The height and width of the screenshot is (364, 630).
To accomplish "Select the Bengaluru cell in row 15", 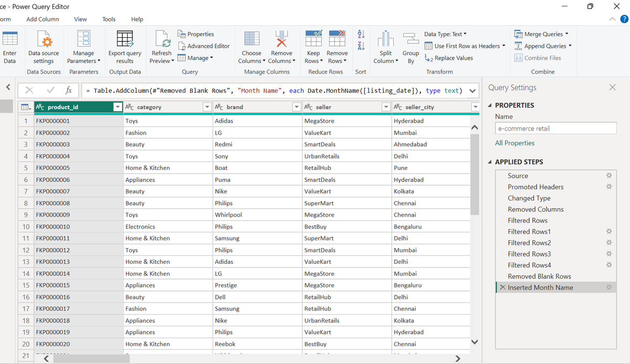I will point(430,285).
